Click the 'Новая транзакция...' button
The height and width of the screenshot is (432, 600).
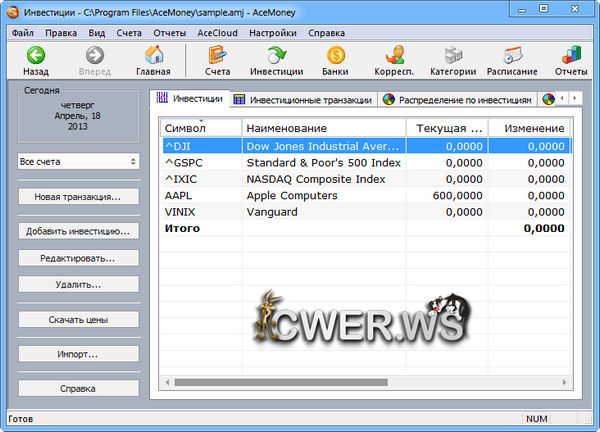pyautogui.click(x=78, y=197)
